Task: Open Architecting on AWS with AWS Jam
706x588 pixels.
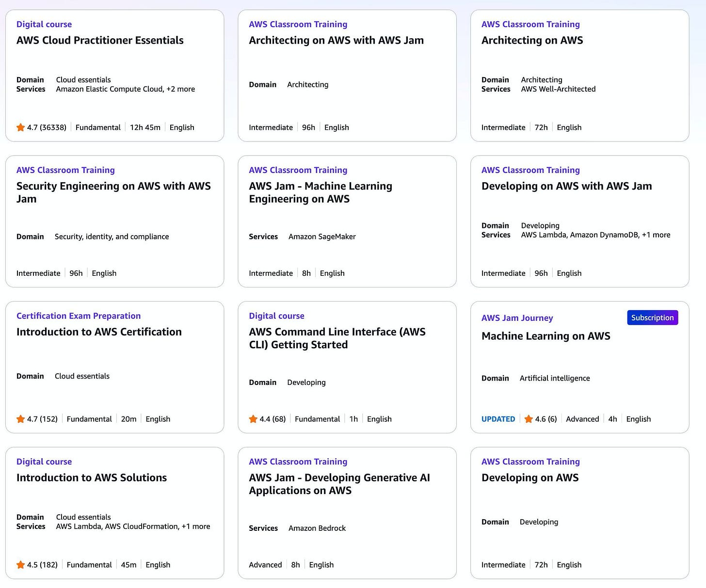Action: 336,40
